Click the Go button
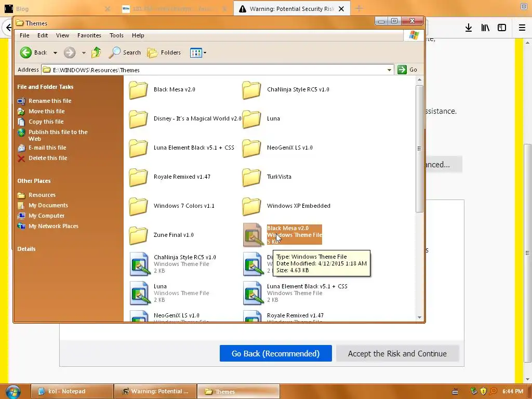The height and width of the screenshot is (399, 532). pos(407,70)
